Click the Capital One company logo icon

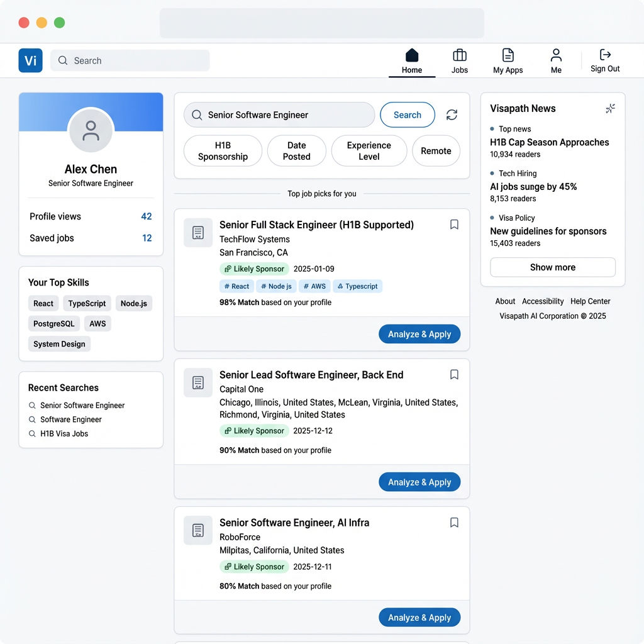[x=198, y=382]
